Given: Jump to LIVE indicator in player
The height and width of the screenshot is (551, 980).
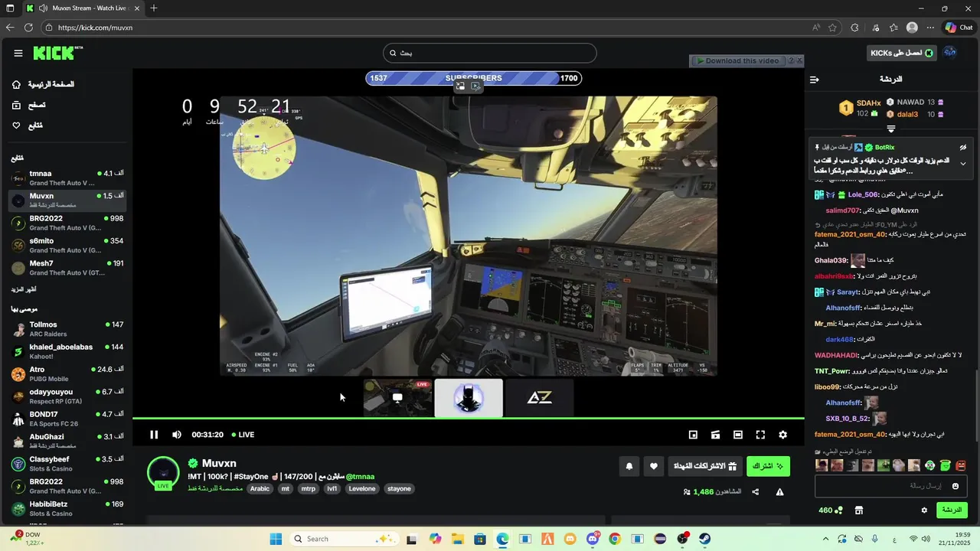Looking at the screenshot, I should click(243, 435).
